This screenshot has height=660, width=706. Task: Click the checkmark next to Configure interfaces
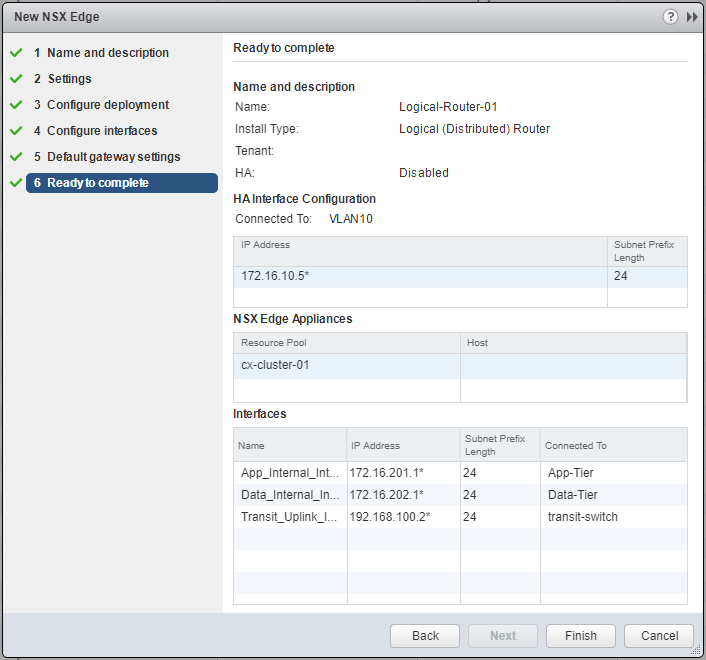pyautogui.click(x=15, y=131)
